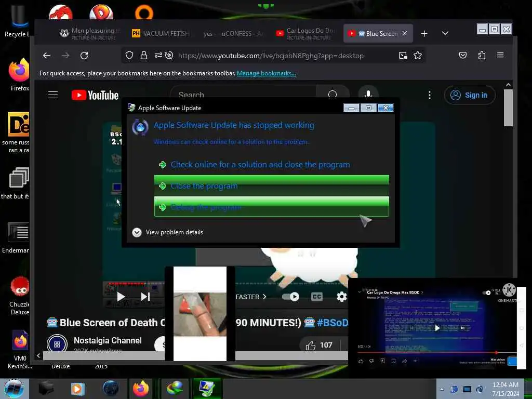Click the YouTube search magnifier button

(x=333, y=95)
